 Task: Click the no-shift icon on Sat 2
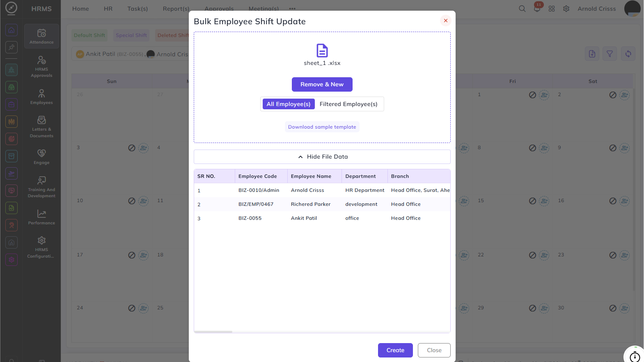tap(613, 95)
